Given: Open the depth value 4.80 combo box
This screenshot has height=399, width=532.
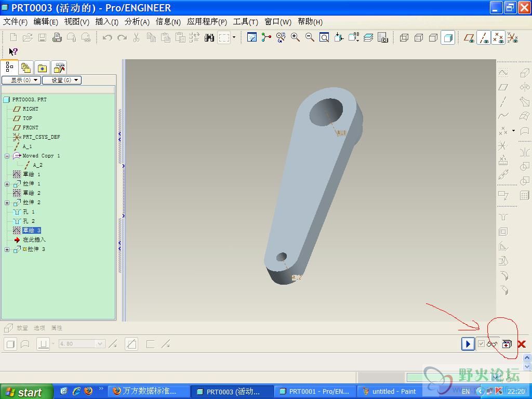Looking at the screenshot, I should point(82,344).
